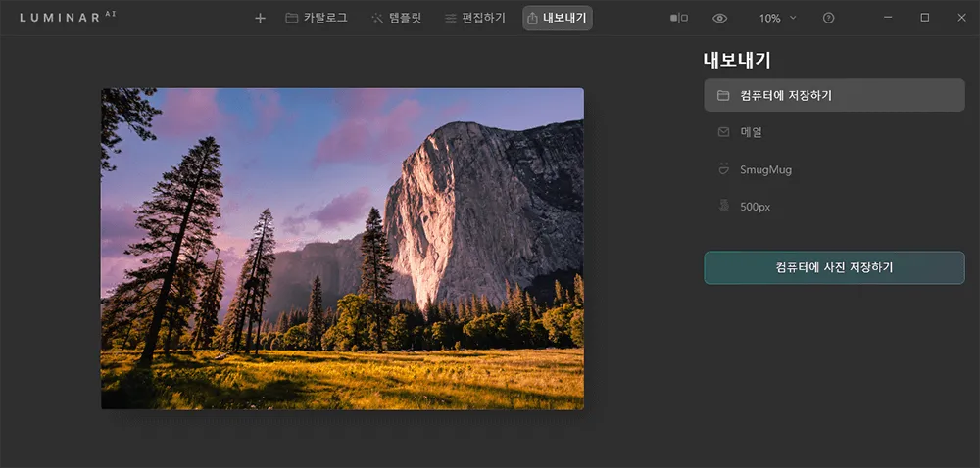
Task: Toggle the before/after compare view
Action: 678,18
